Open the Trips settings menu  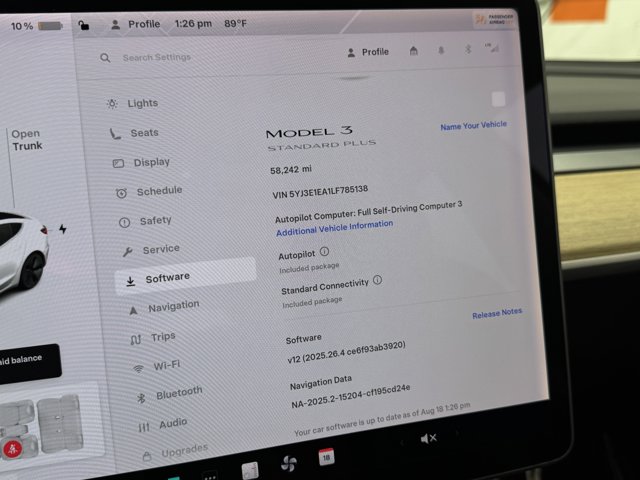[x=153, y=338]
